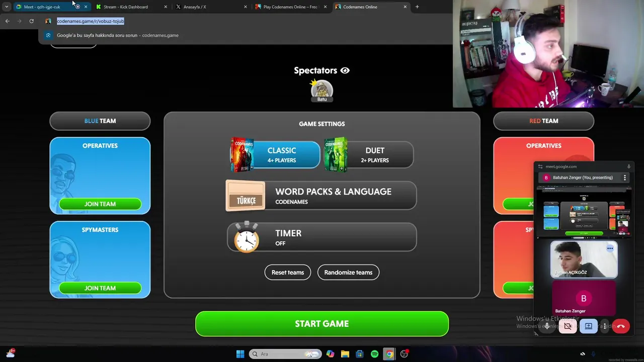Join Blue team as a Spymaster

(x=100, y=288)
